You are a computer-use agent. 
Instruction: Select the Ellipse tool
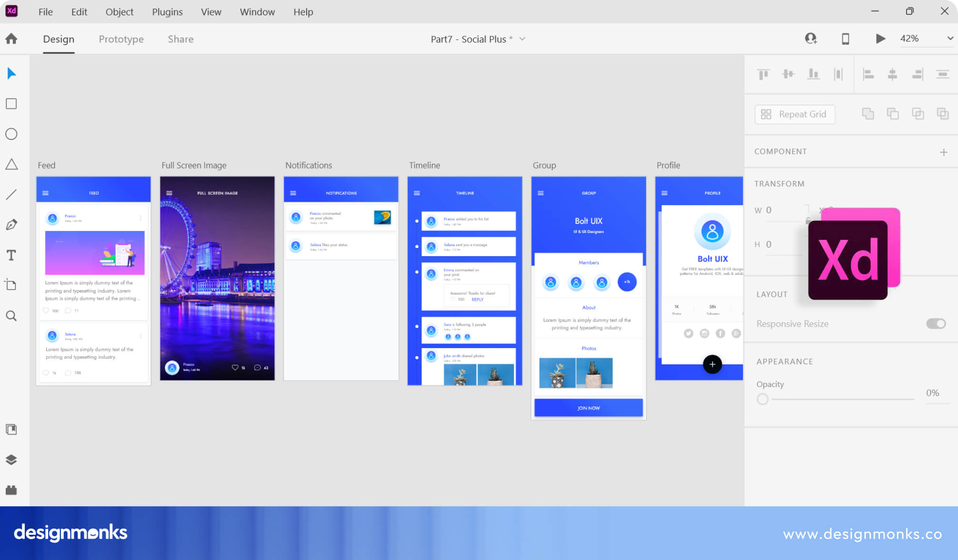(11, 134)
